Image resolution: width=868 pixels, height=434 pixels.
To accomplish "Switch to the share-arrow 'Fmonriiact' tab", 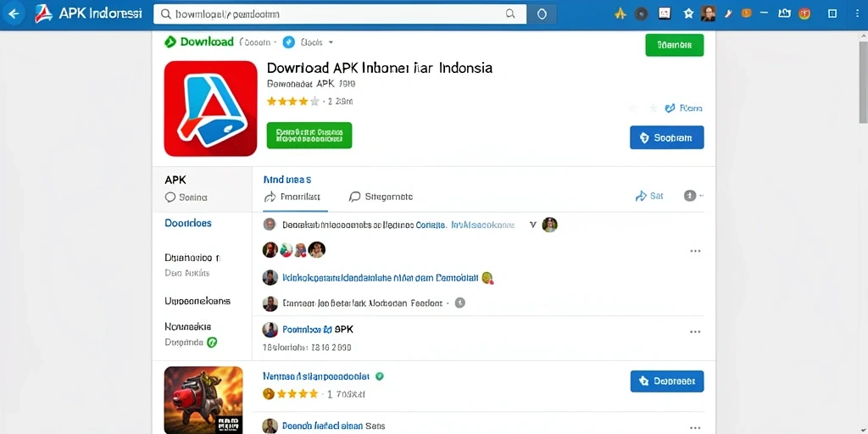I will click(x=292, y=197).
